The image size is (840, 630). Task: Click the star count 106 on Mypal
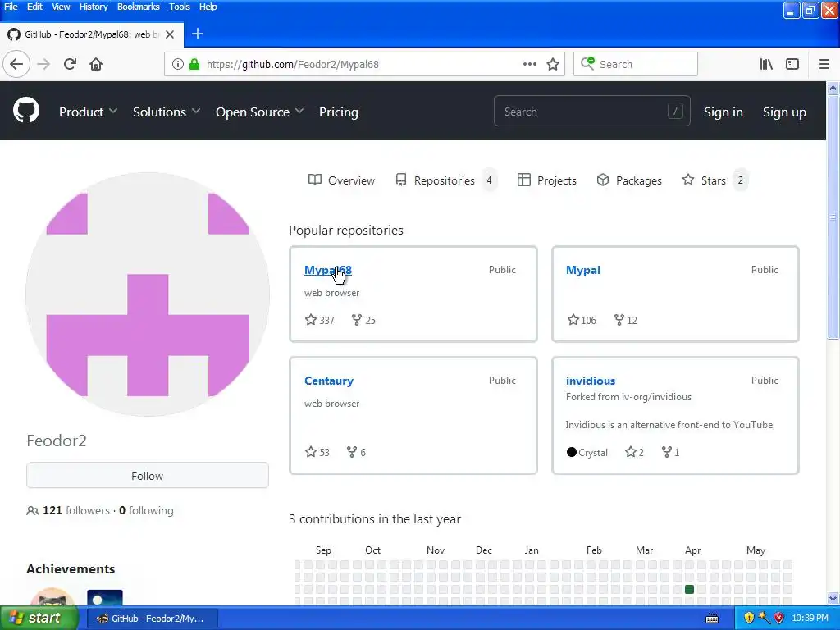click(582, 320)
